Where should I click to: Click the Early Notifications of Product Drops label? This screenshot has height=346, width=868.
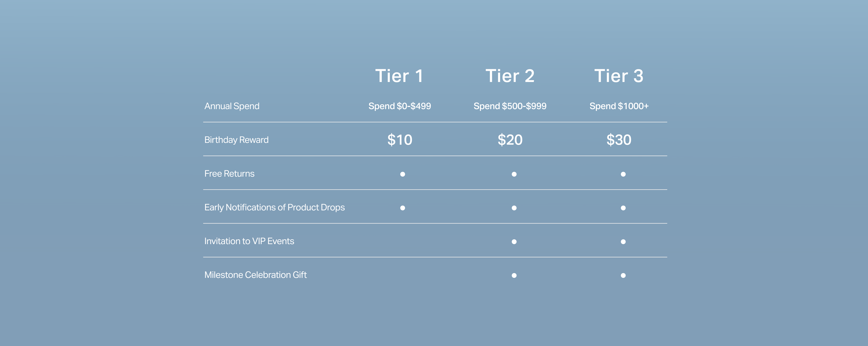point(274,208)
